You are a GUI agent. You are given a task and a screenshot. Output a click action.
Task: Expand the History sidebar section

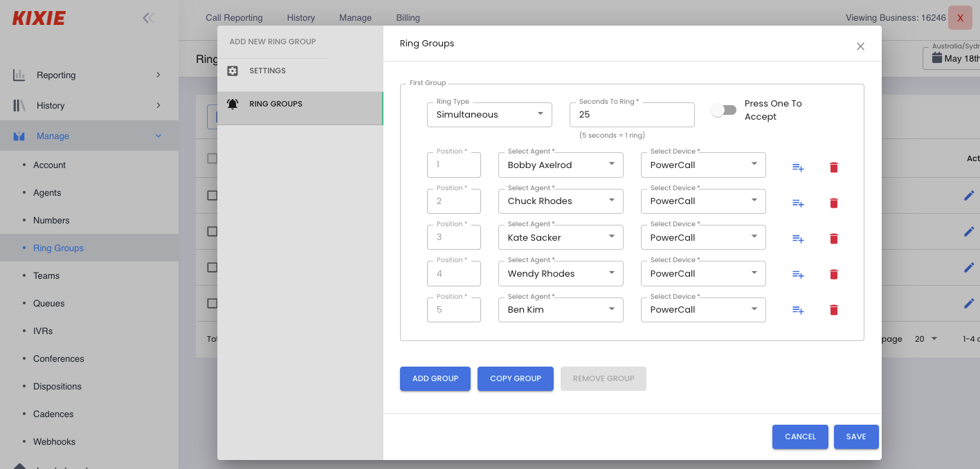click(x=158, y=105)
